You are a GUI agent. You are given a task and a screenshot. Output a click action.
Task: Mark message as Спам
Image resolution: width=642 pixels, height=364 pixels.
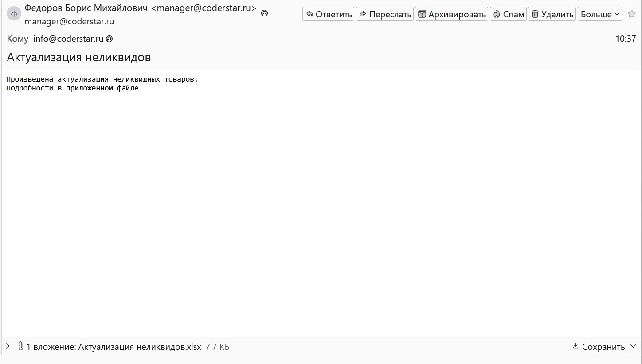pyautogui.click(x=508, y=14)
